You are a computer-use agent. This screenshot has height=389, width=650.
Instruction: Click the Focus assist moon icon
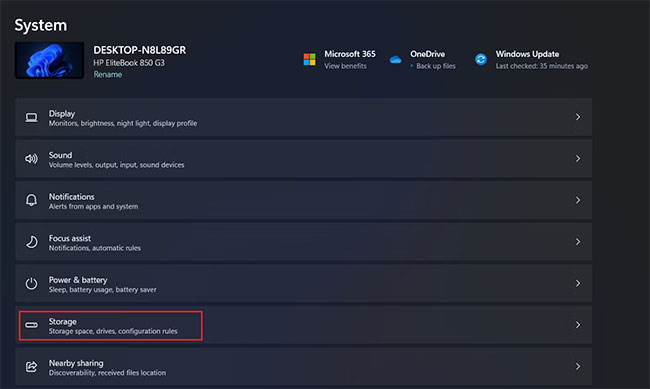tap(32, 242)
